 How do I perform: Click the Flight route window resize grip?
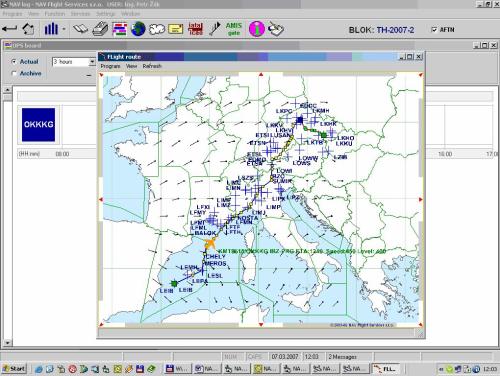(x=420, y=333)
